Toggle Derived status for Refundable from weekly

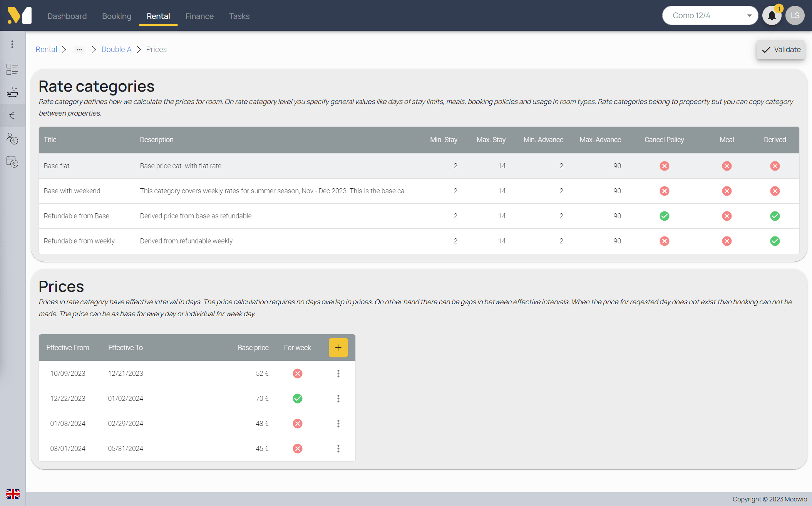coord(775,241)
